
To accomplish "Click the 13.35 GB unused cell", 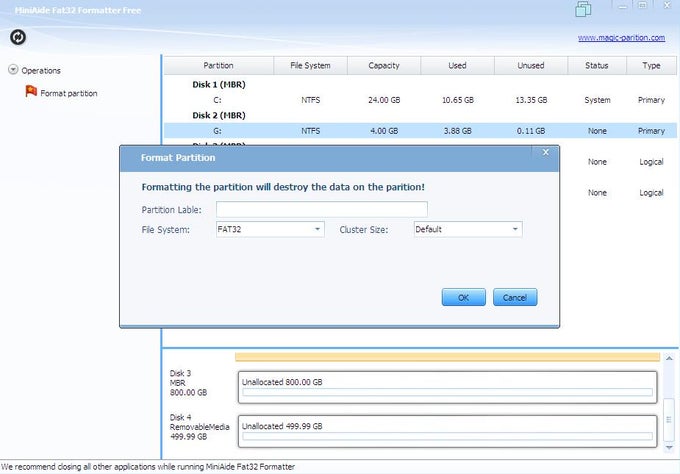I will 531,100.
